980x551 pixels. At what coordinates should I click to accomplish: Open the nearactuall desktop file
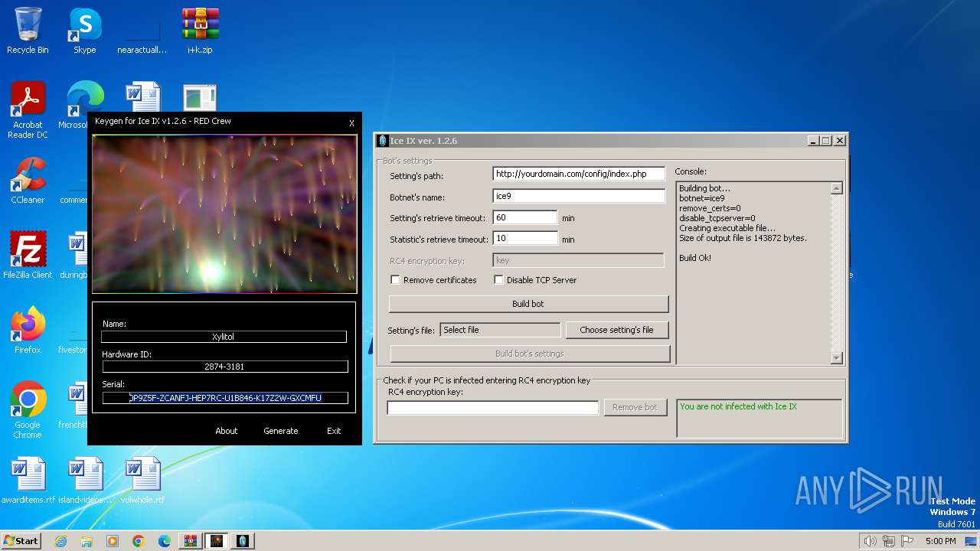tap(142, 31)
